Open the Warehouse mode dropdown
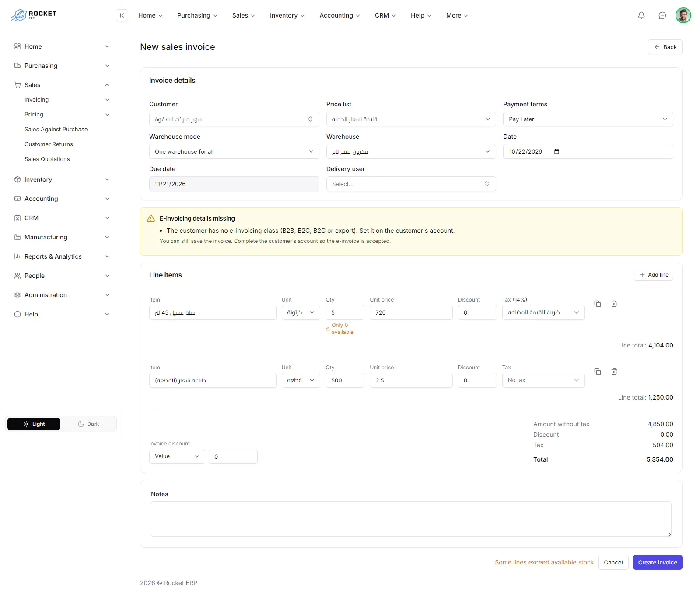The height and width of the screenshot is (596, 700). coord(234,151)
